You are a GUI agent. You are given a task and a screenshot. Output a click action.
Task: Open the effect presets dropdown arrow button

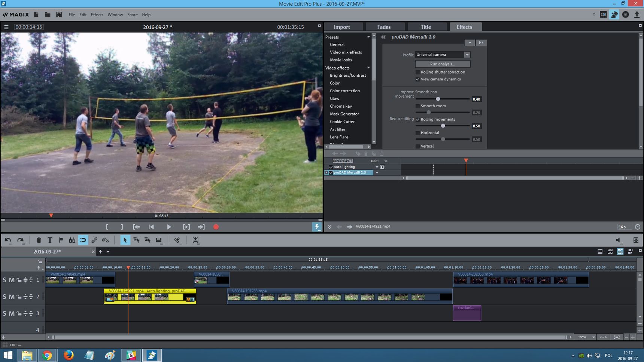[470, 43]
